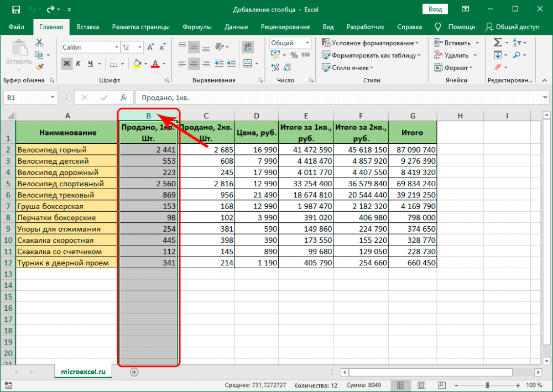
Task: Toggle top vertical alignment
Action: coord(182,46)
